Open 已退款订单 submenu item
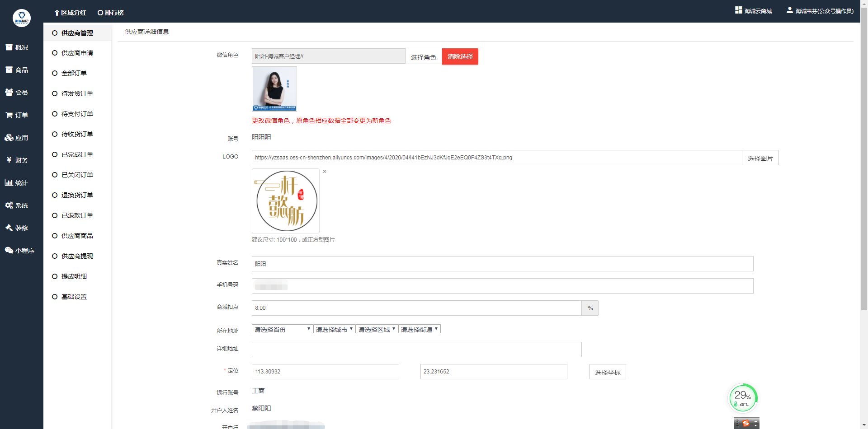The image size is (868, 429). tap(77, 215)
